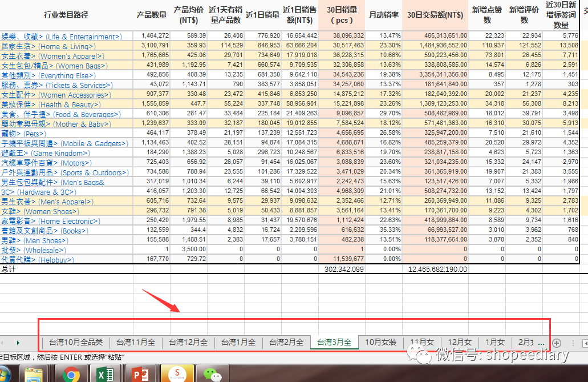Open the orange S app on taskbar
Image resolution: width=588 pixels, height=382 pixels.
pyautogui.click(x=177, y=373)
